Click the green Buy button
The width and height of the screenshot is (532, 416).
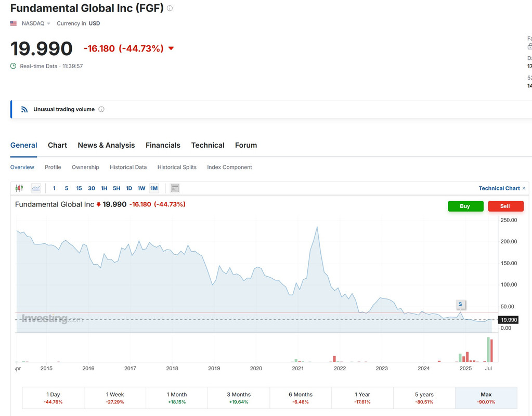point(465,206)
